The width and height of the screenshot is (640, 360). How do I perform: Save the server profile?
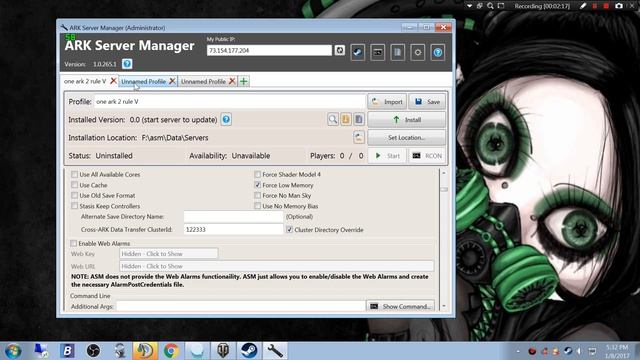pos(427,102)
